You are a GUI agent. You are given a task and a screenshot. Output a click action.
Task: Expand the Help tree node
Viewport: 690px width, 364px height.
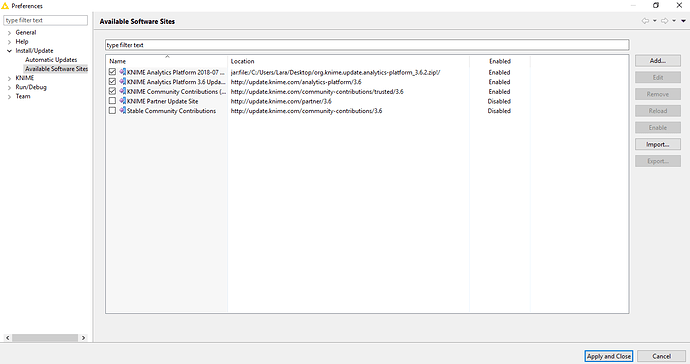click(x=9, y=42)
